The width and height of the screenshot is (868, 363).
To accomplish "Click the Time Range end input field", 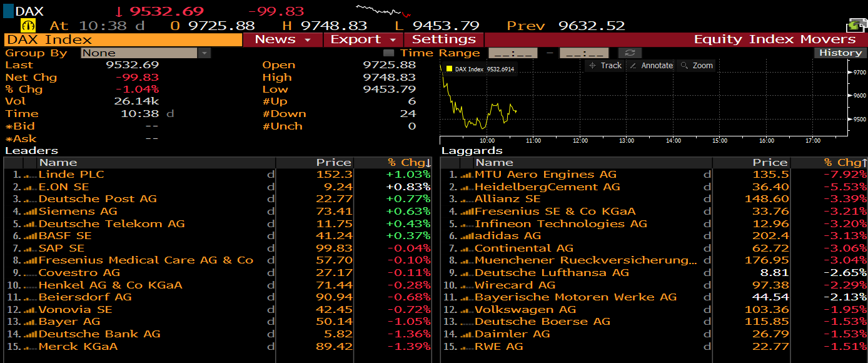I will [584, 53].
